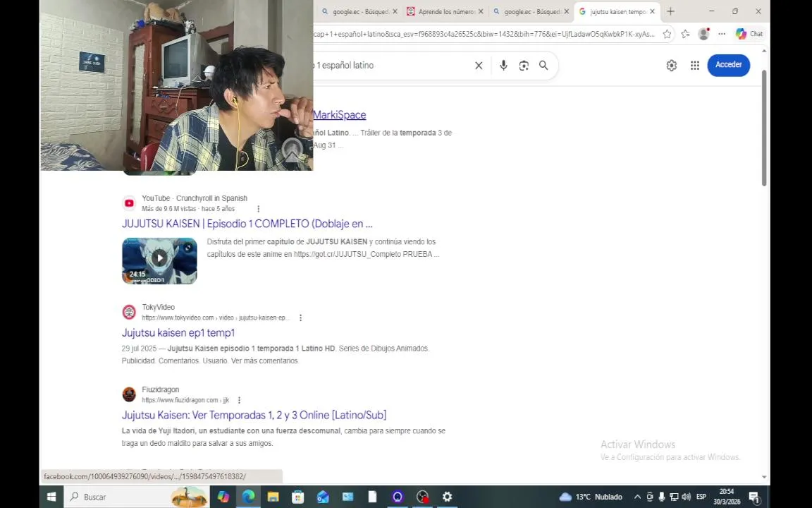
Task: Open Copilot from the taskbar
Action: [223, 497]
